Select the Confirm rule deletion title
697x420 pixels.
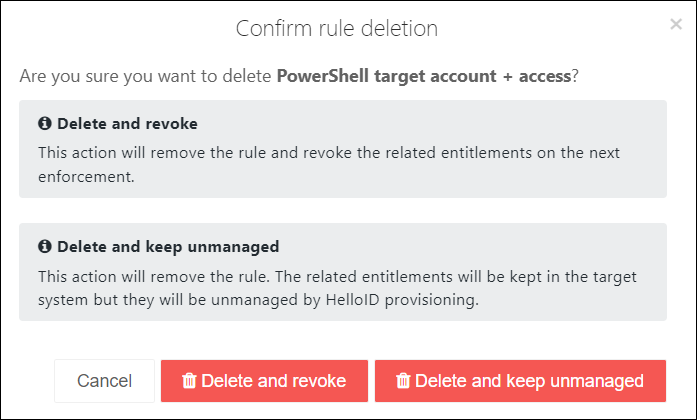[x=336, y=28]
